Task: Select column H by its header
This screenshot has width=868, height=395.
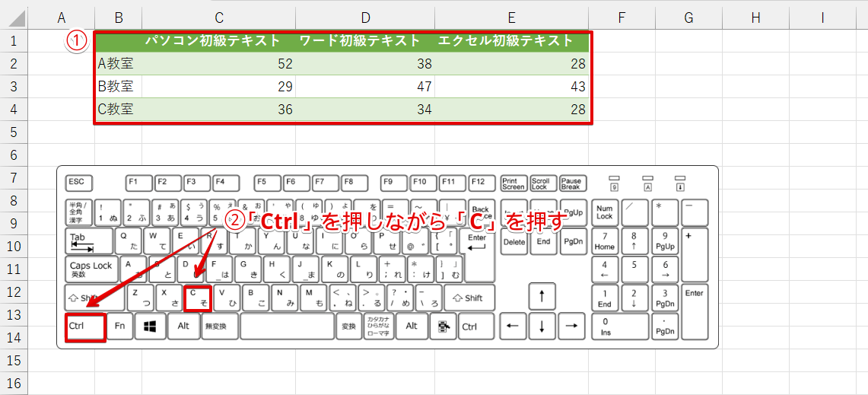Action: [755, 17]
